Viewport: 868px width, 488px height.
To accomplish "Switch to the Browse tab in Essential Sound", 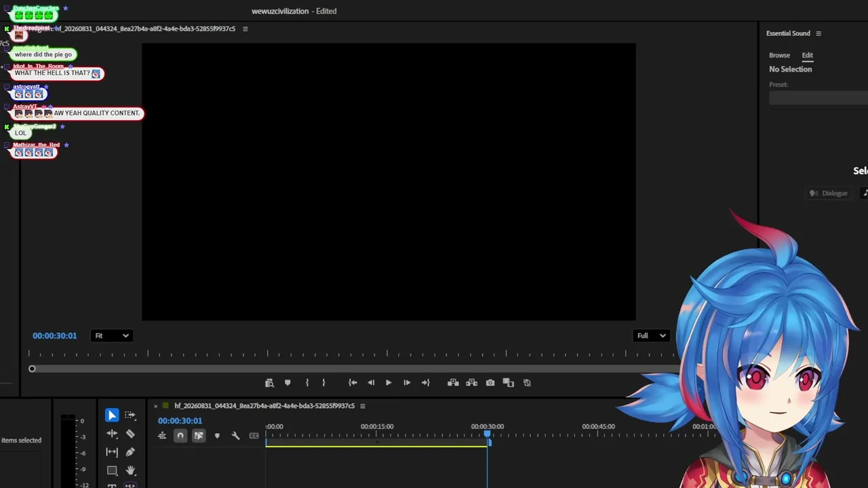I will (x=779, y=55).
